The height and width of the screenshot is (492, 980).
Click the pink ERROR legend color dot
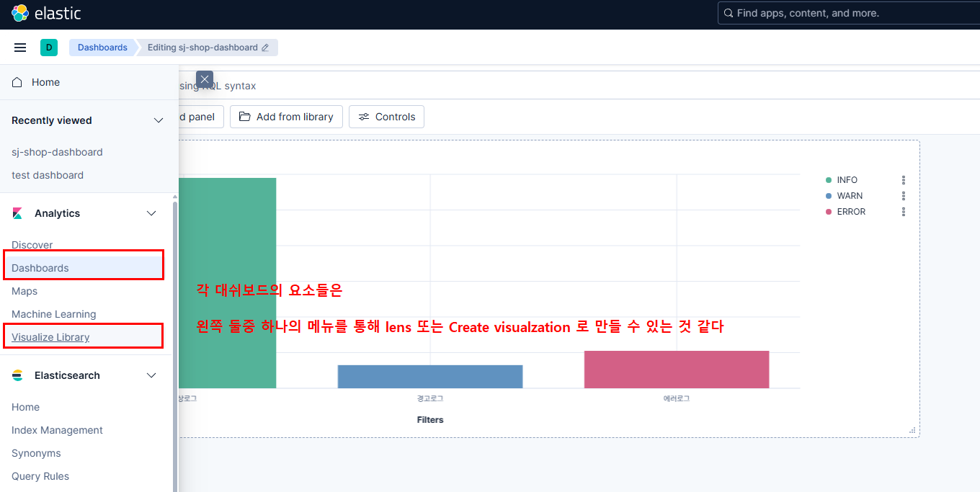click(829, 212)
